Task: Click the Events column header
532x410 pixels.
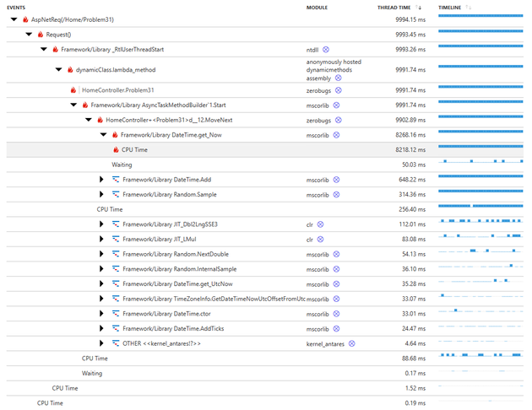Action: pos(16,8)
